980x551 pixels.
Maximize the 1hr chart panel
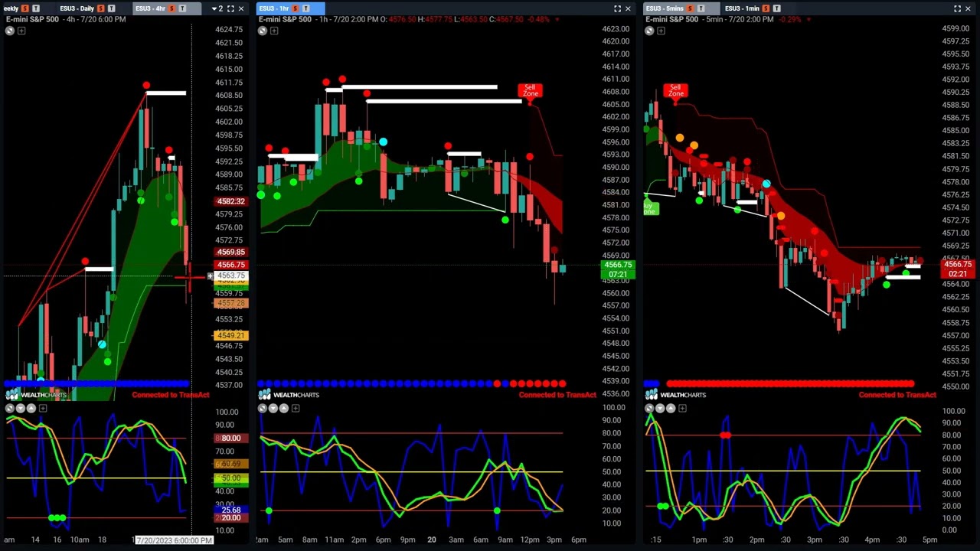click(617, 8)
